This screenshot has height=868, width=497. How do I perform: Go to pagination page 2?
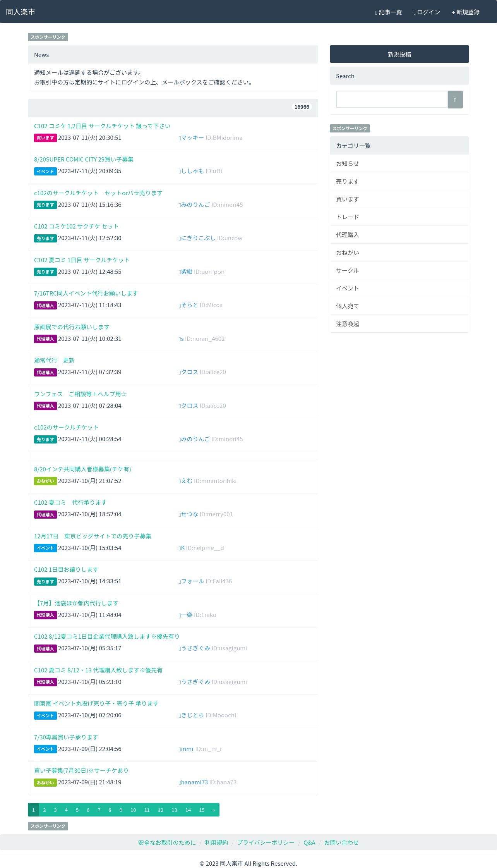click(x=45, y=810)
